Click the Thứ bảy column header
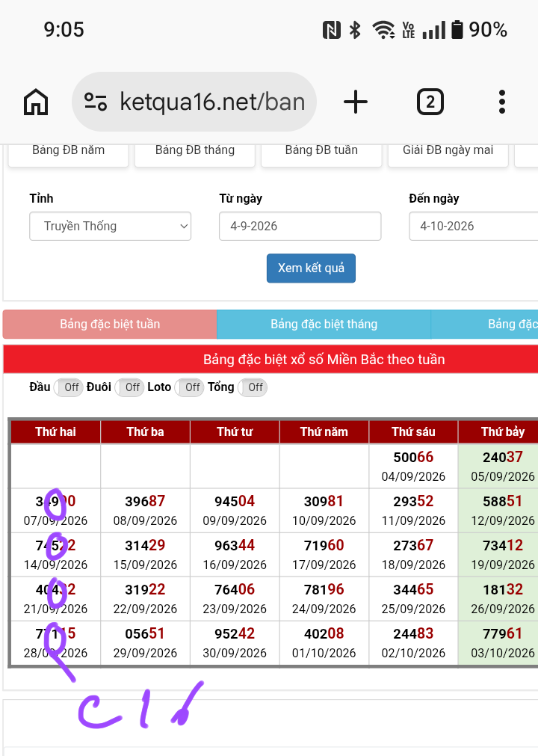538x756 pixels. (498, 431)
